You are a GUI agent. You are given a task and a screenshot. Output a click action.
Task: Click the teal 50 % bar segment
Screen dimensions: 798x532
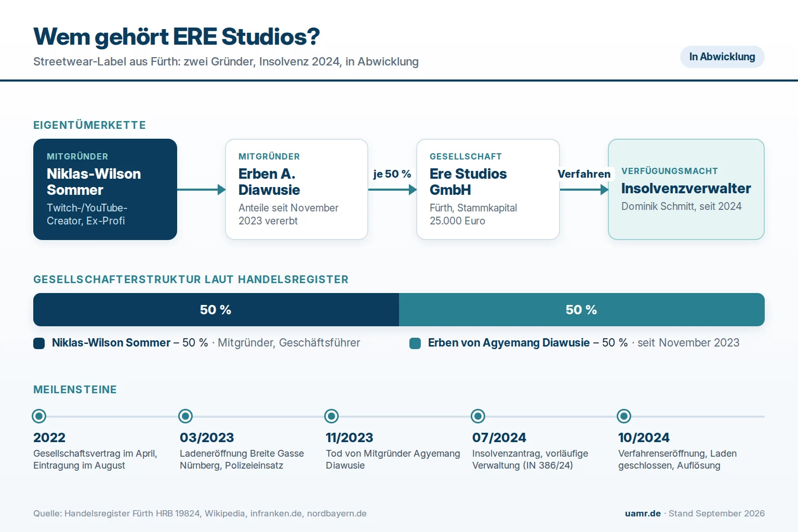[582, 310]
